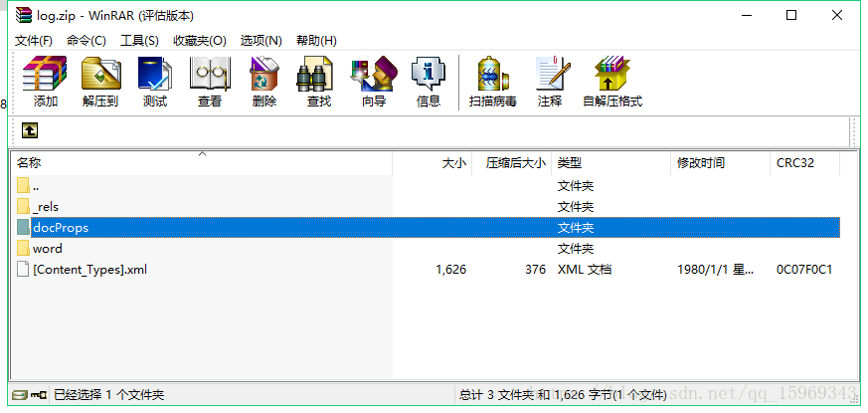Go up one level with arrow icon
This screenshot has width=868, height=413.
[30, 130]
